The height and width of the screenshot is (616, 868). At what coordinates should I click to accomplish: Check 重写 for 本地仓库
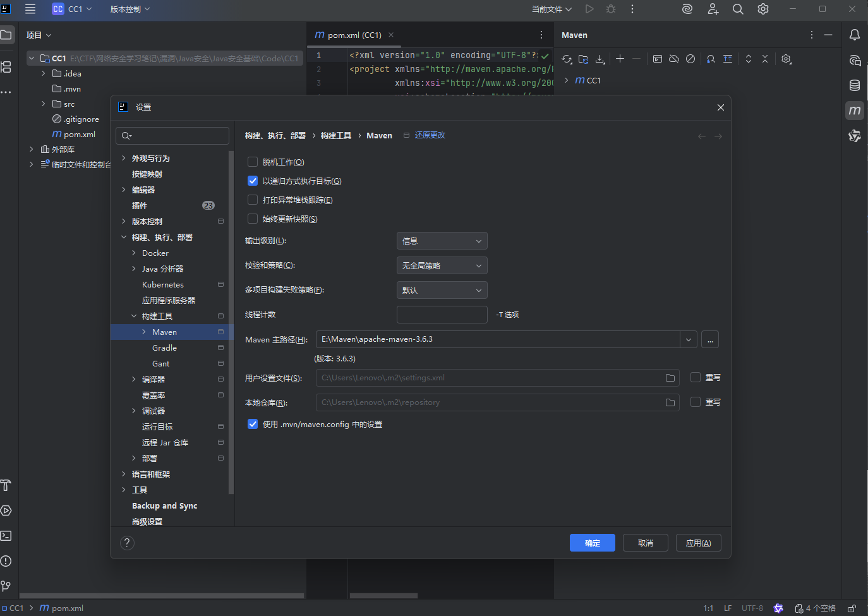point(696,402)
